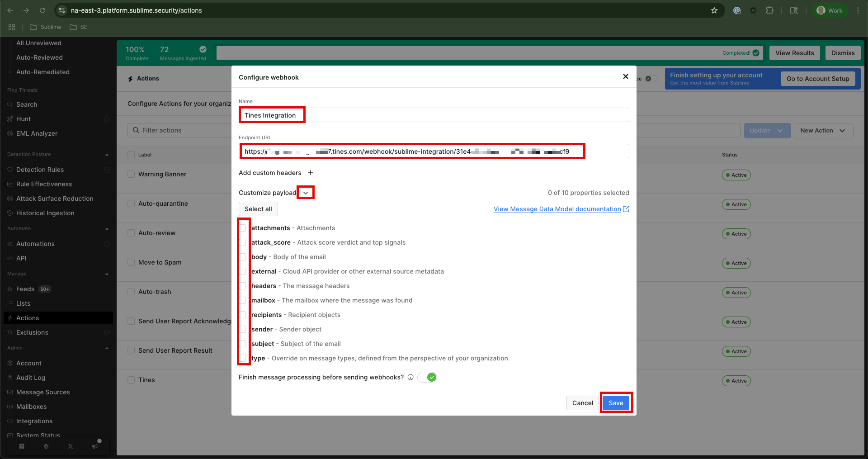
Task: Save the webhook configuration
Action: [616, 403]
